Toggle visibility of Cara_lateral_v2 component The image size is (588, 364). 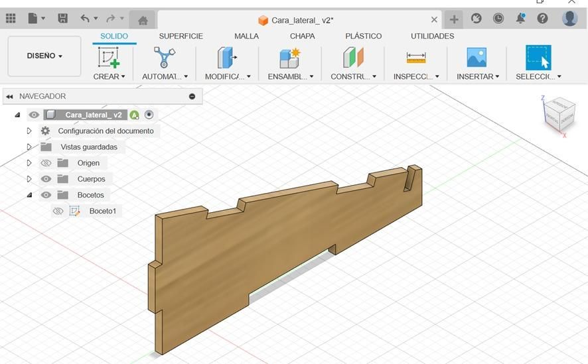[x=34, y=115]
